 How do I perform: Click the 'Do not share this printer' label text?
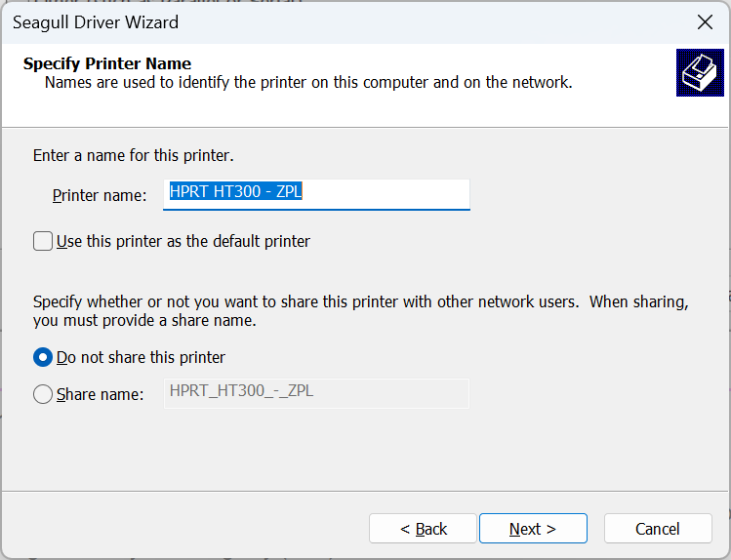click(x=141, y=357)
